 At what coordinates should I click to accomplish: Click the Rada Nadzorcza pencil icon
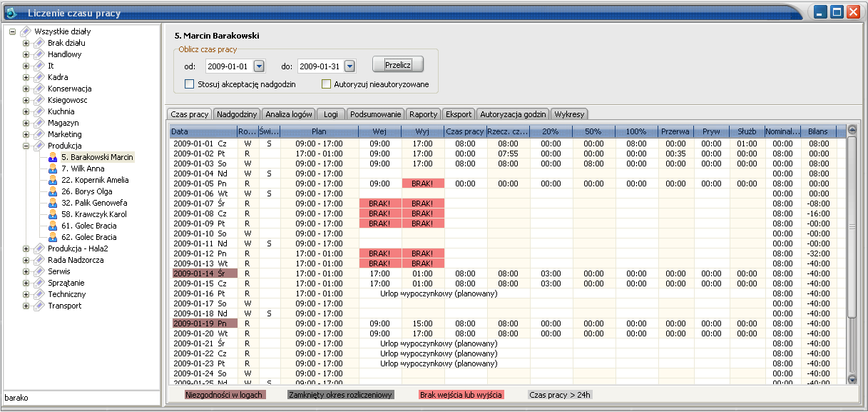pos(39,260)
